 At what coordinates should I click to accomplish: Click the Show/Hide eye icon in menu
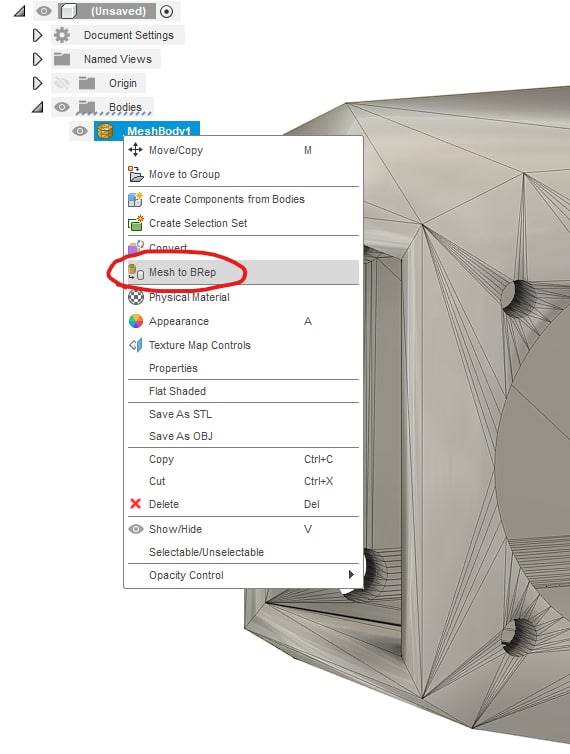point(136,529)
